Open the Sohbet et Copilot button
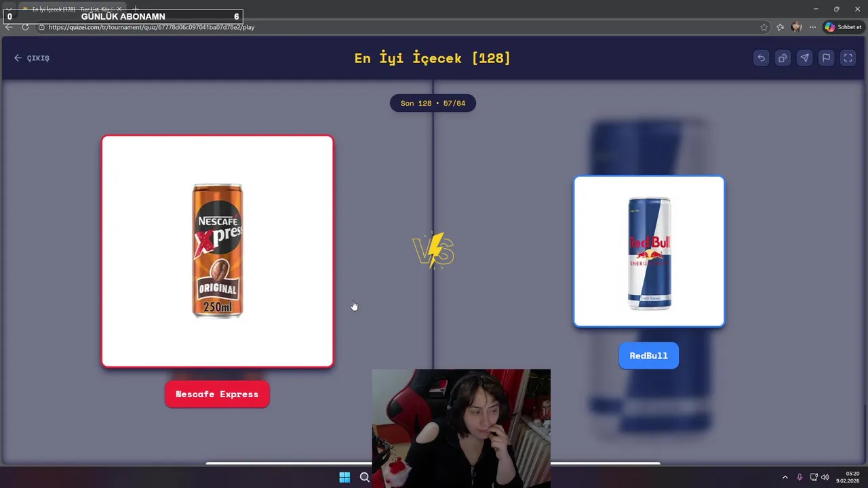This screenshot has height=488, width=868. pos(843,27)
